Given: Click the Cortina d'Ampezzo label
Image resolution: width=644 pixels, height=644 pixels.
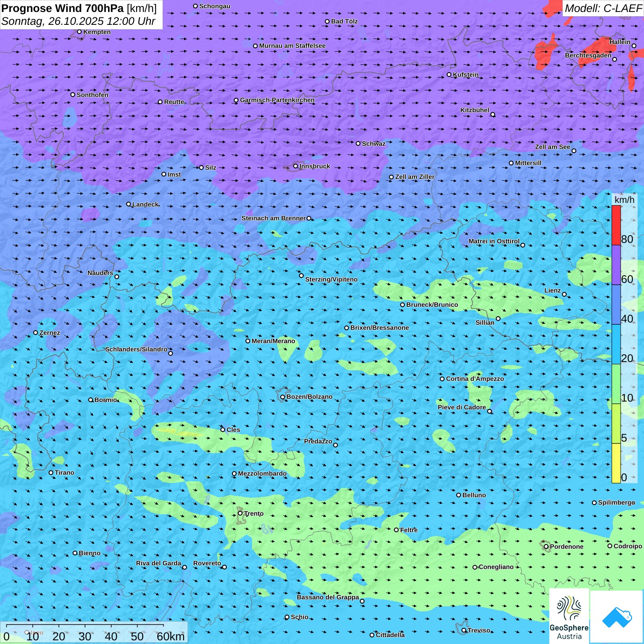Looking at the screenshot, I should tap(475, 379).
